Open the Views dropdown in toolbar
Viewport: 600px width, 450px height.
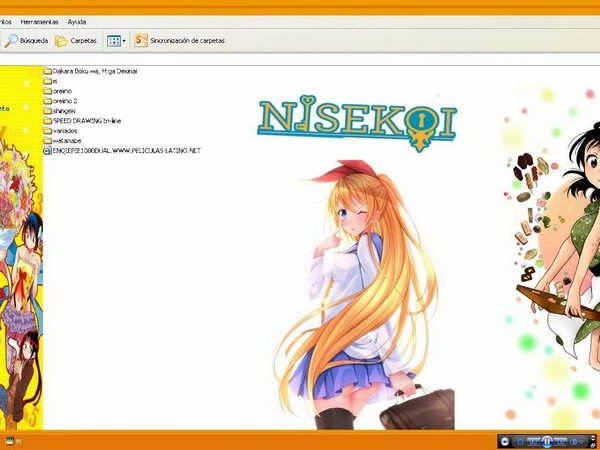[116, 41]
